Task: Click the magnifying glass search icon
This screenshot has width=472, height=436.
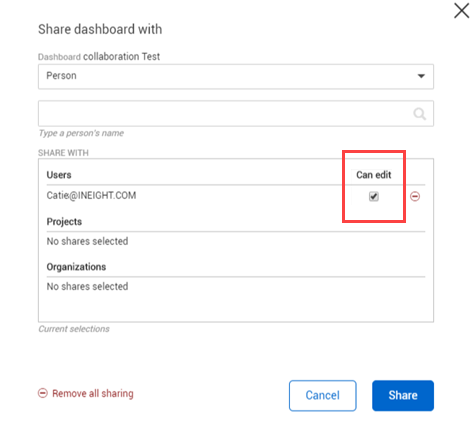Action: pos(420,114)
